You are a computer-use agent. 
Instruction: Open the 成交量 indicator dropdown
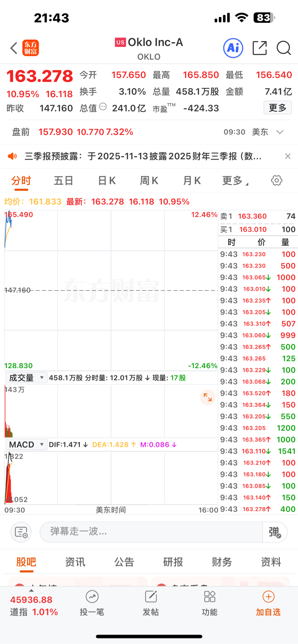tap(26, 378)
